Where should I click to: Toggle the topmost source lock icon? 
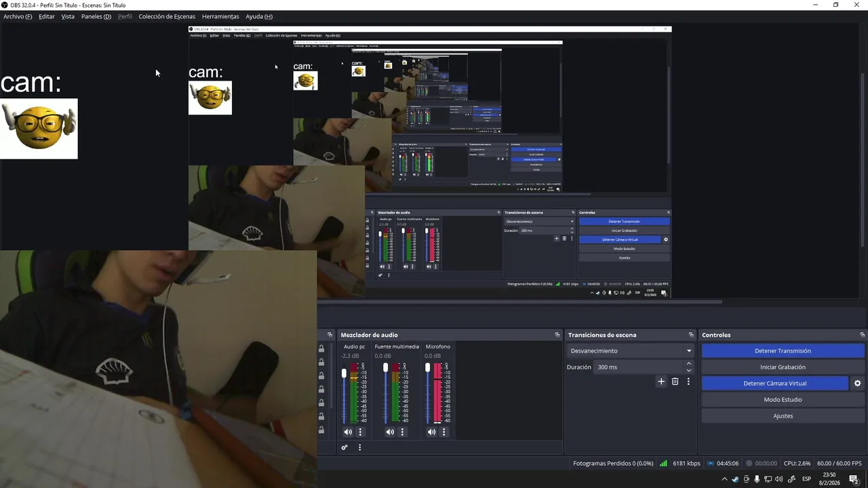321,348
